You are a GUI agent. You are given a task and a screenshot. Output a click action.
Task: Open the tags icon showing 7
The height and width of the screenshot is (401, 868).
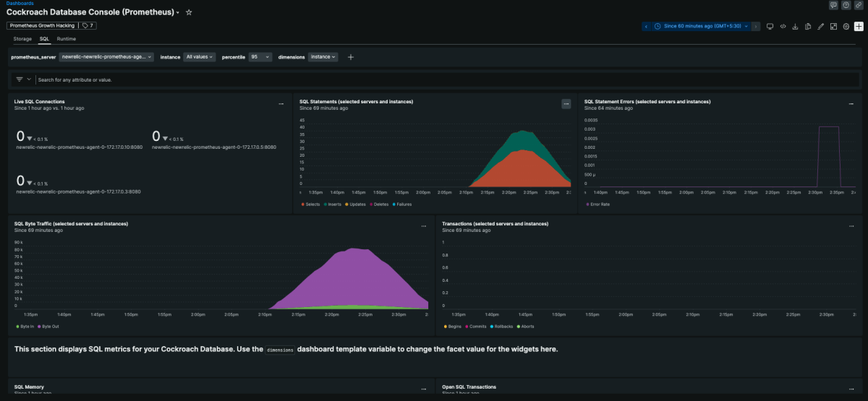pyautogui.click(x=88, y=25)
